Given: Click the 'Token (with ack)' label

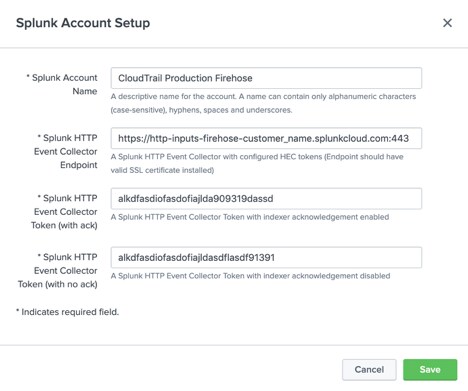Looking at the screenshot, I should pos(65,212).
